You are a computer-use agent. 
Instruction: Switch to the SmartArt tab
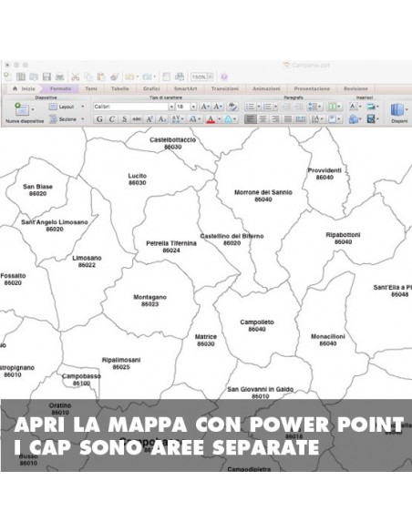186,89
